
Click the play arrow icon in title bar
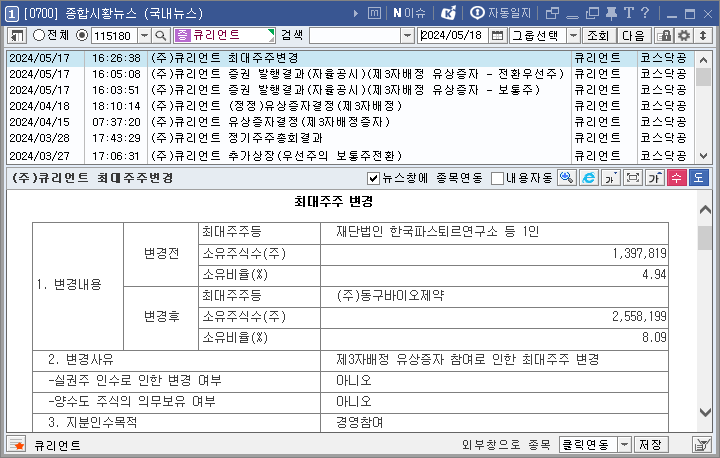coord(356,14)
